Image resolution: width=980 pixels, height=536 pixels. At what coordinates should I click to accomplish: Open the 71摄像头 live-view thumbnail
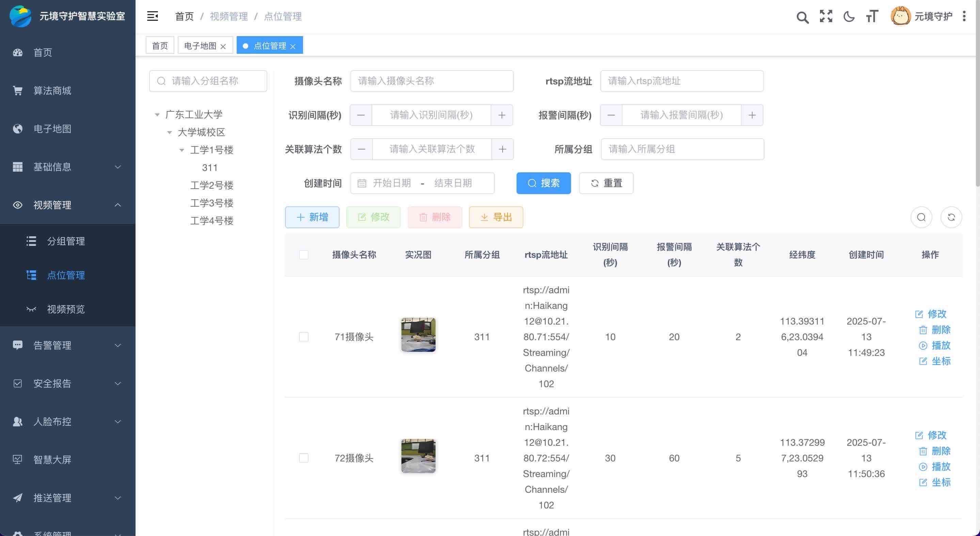418,335
